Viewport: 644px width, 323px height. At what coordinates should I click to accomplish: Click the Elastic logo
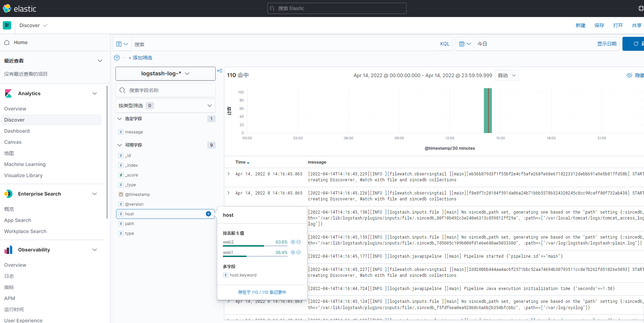point(19,8)
